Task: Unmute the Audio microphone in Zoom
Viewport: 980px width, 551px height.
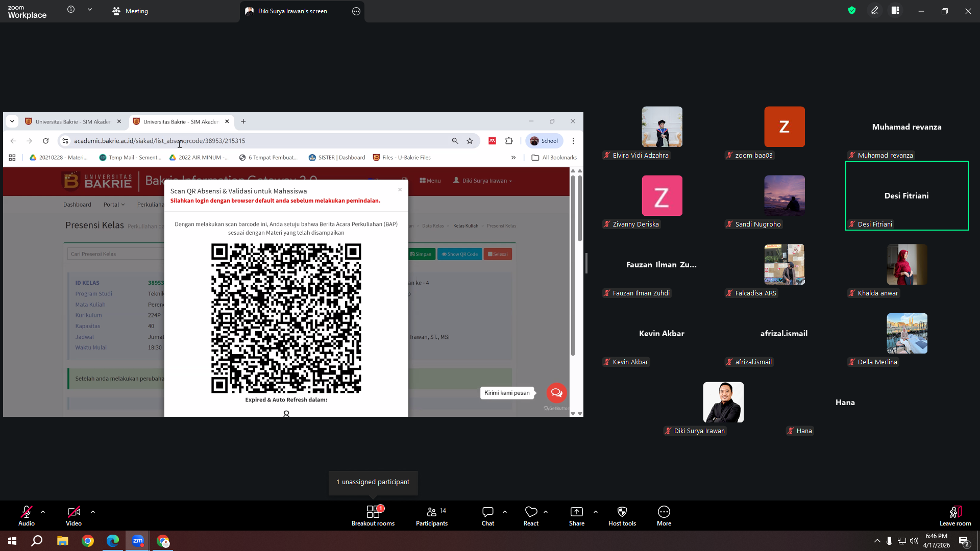Action: [27, 515]
